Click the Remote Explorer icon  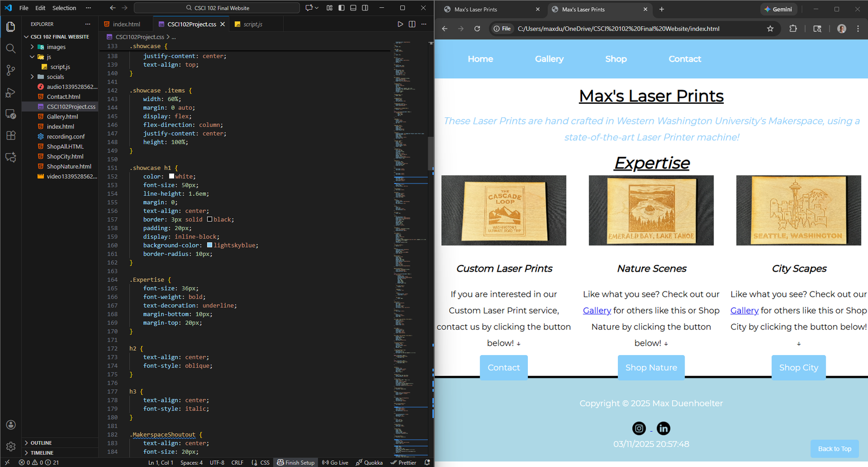10,114
